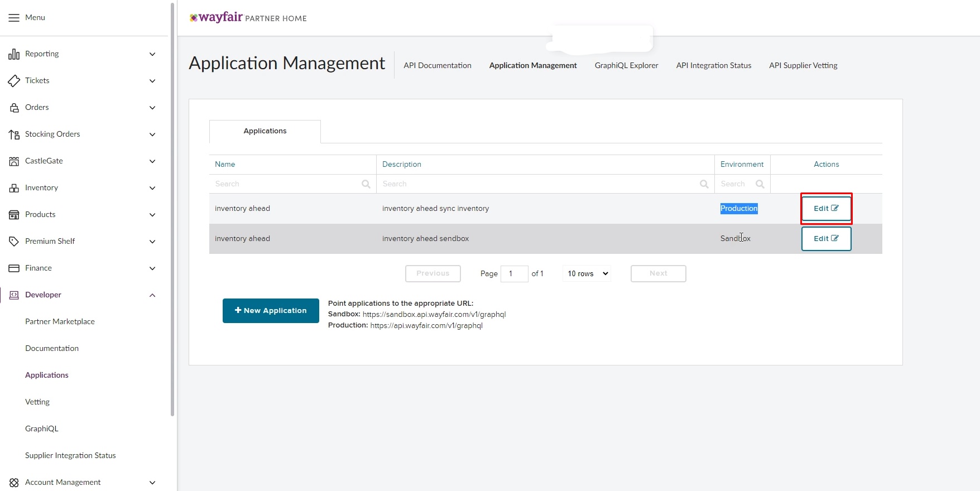This screenshot has width=980, height=491.
Task: Edit the Sandbox inventory ahead application
Action: tap(826, 239)
